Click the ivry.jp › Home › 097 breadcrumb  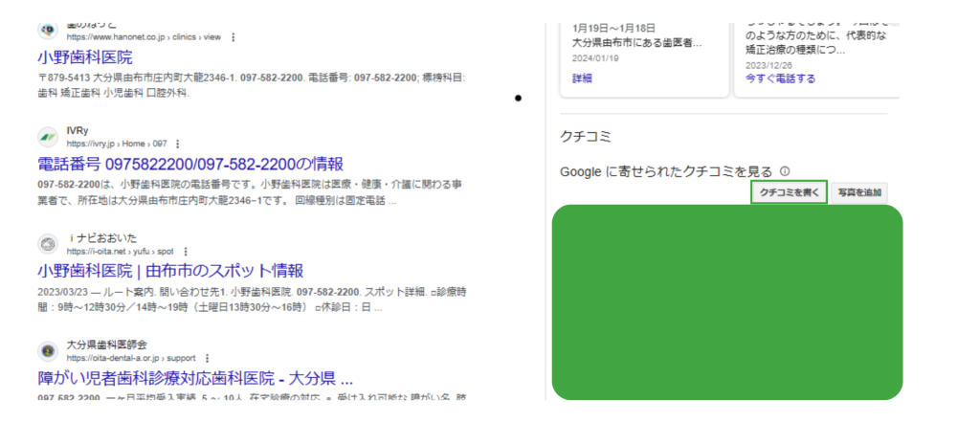(x=117, y=143)
